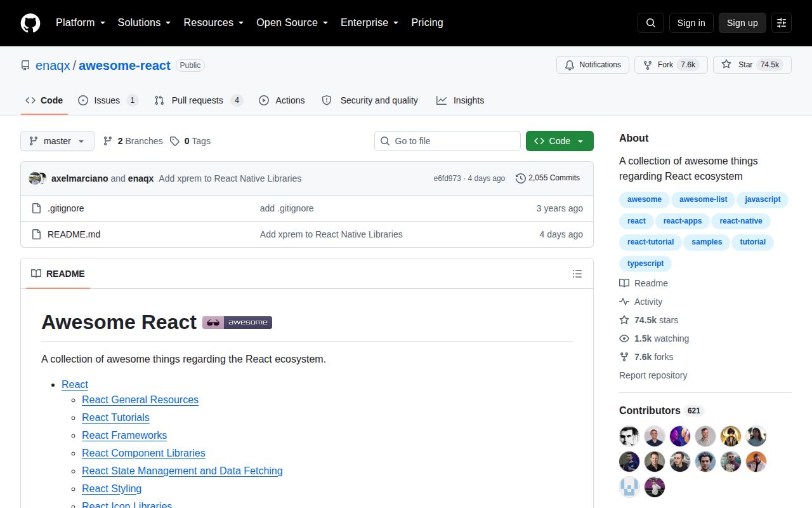812x508 pixels.
Task: Open the header appearance settings icon
Action: point(782,23)
